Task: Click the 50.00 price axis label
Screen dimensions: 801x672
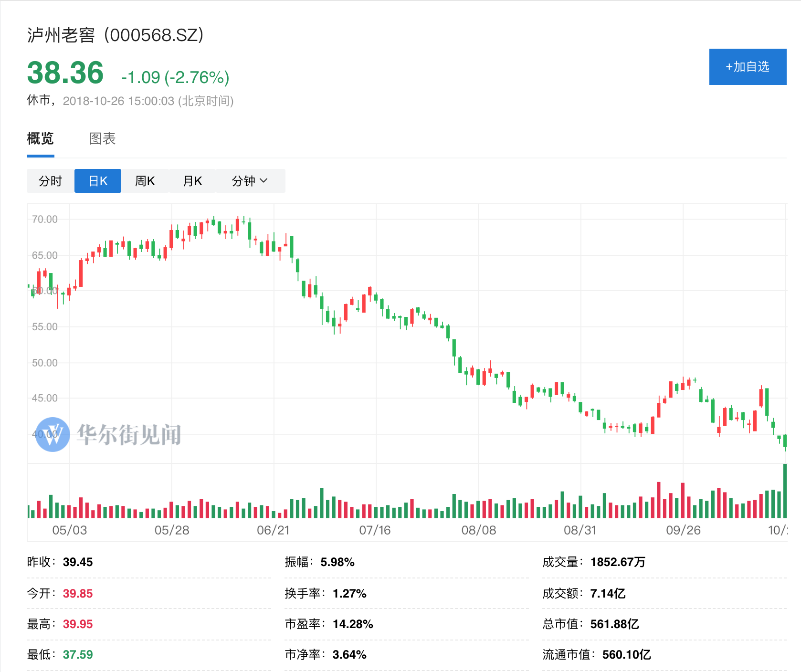Action: (44, 363)
